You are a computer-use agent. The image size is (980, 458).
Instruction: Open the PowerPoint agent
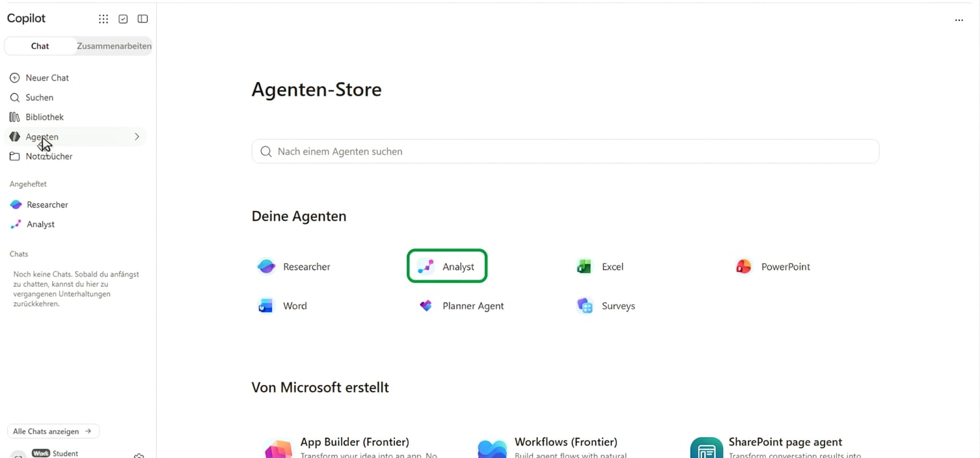click(x=773, y=267)
